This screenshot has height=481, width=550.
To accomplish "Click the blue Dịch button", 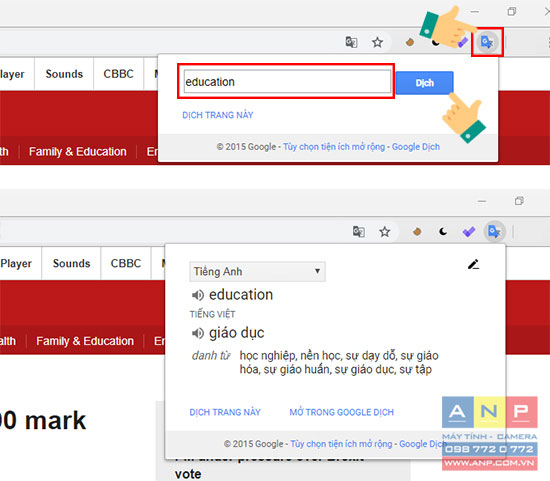I will (x=424, y=83).
